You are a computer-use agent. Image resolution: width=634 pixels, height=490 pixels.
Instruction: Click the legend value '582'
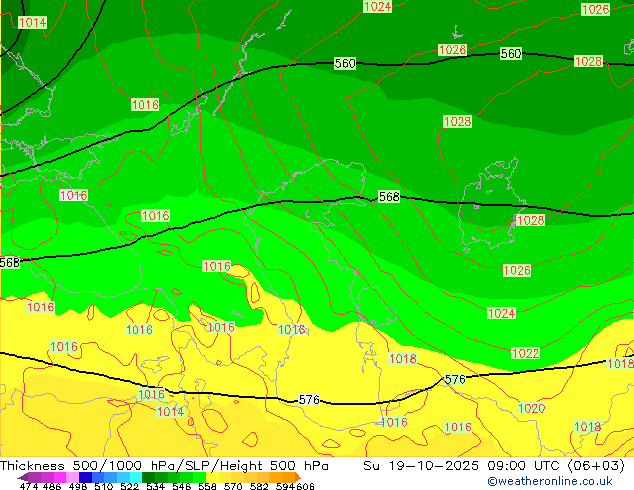259,486
